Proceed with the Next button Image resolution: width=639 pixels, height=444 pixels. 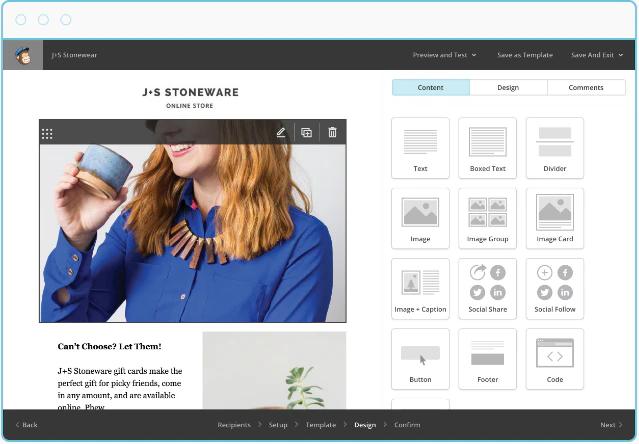[x=611, y=425]
